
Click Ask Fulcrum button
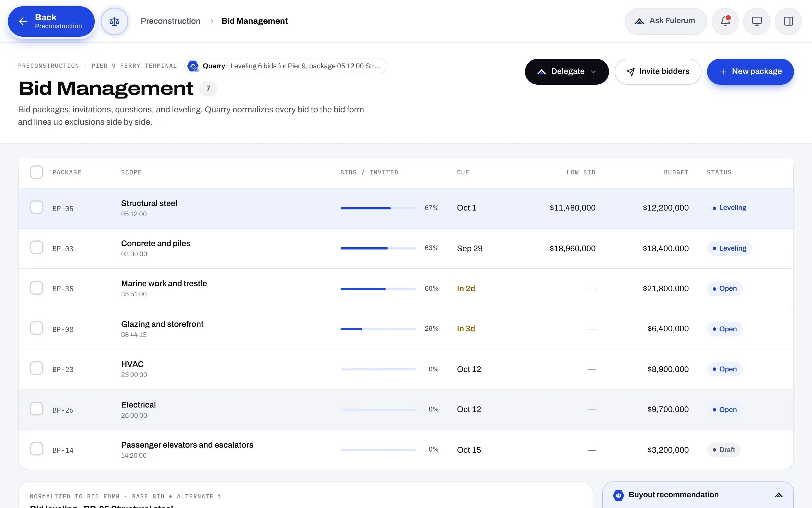tap(666, 21)
